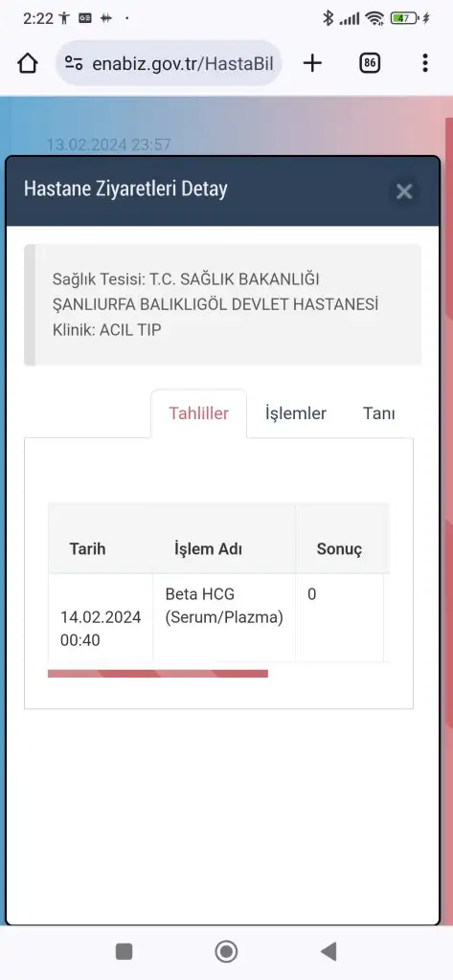Tap the enabiz.gov.tr address bar
The height and width of the screenshot is (980, 453).
pyautogui.click(x=169, y=63)
